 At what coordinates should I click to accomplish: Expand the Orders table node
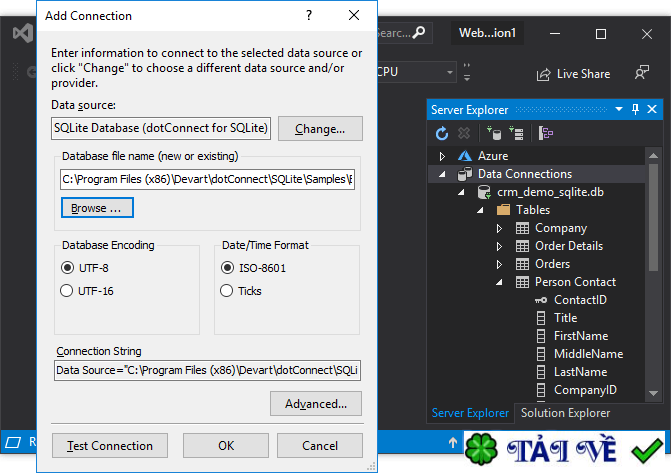coord(499,265)
